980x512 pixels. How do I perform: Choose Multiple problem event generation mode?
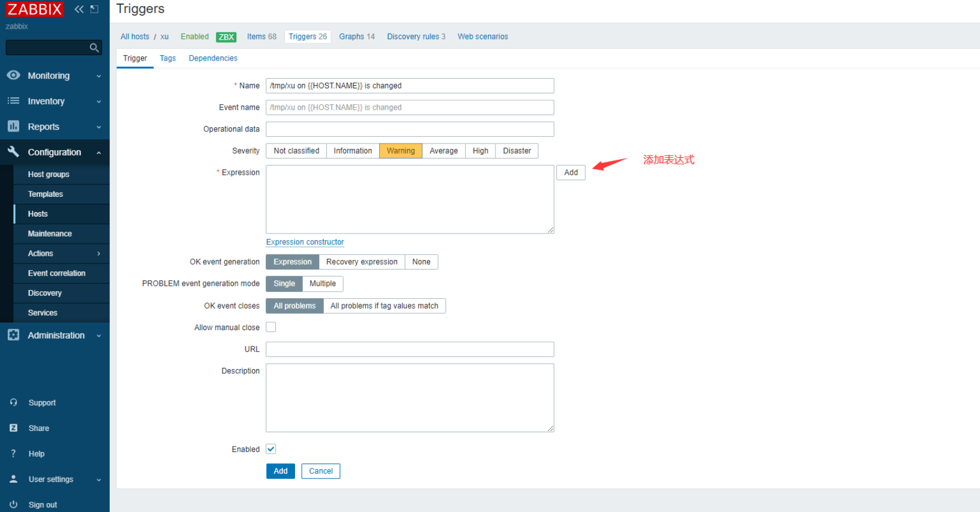pos(323,283)
